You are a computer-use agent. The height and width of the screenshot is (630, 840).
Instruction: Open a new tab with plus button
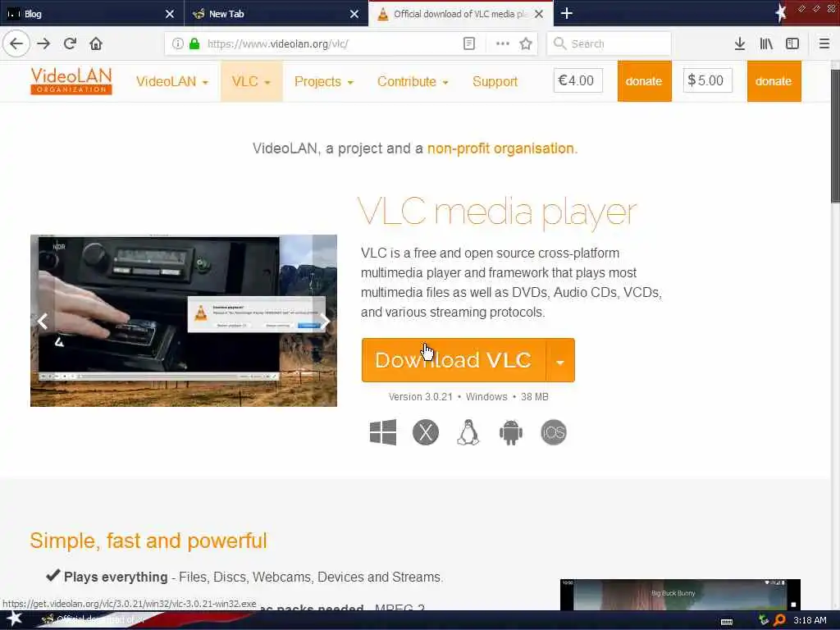(567, 13)
